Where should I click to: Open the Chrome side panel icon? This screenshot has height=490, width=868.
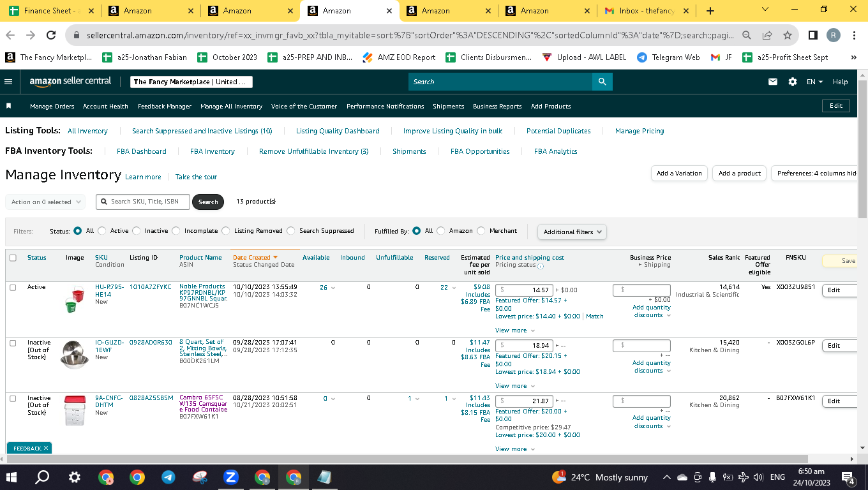click(813, 35)
